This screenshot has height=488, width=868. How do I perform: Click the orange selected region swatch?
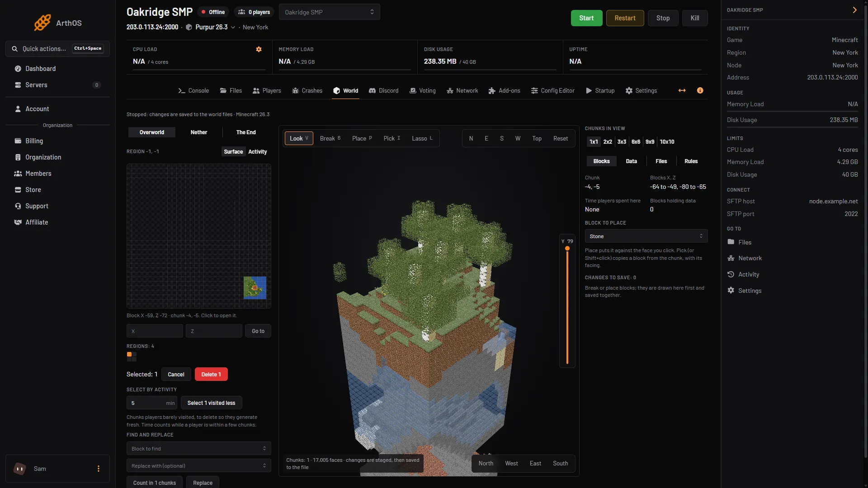click(x=129, y=355)
